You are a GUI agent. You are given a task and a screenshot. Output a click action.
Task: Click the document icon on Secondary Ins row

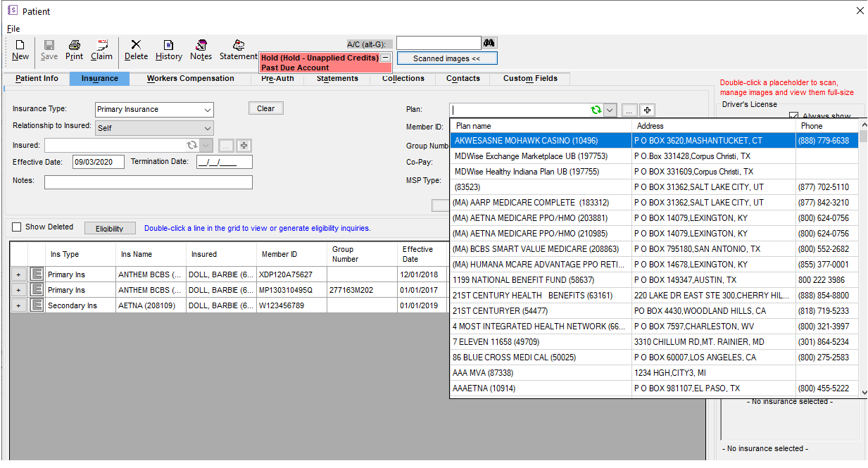pos(37,305)
